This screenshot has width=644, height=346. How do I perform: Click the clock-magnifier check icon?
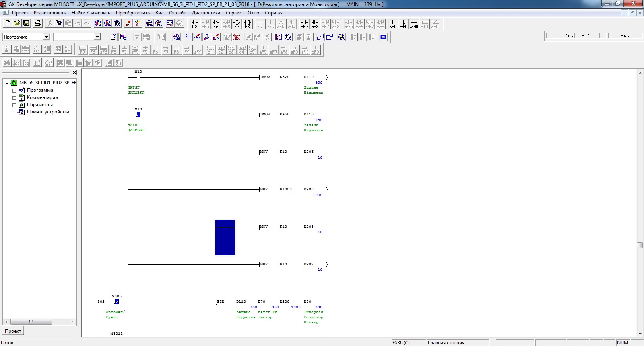point(288,37)
